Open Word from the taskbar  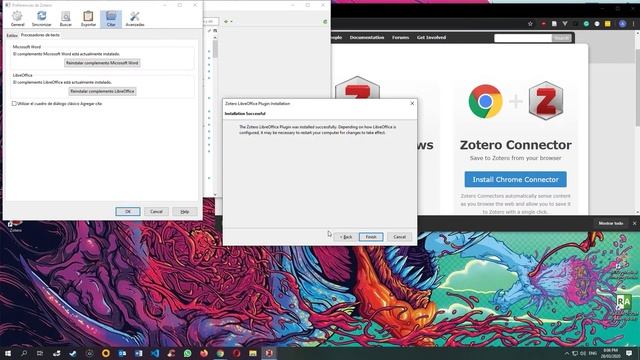(138, 353)
